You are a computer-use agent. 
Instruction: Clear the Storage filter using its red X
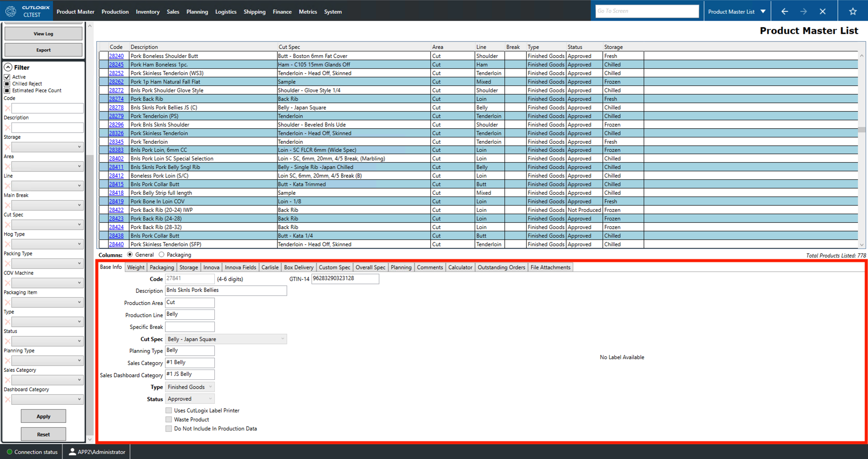(7, 146)
